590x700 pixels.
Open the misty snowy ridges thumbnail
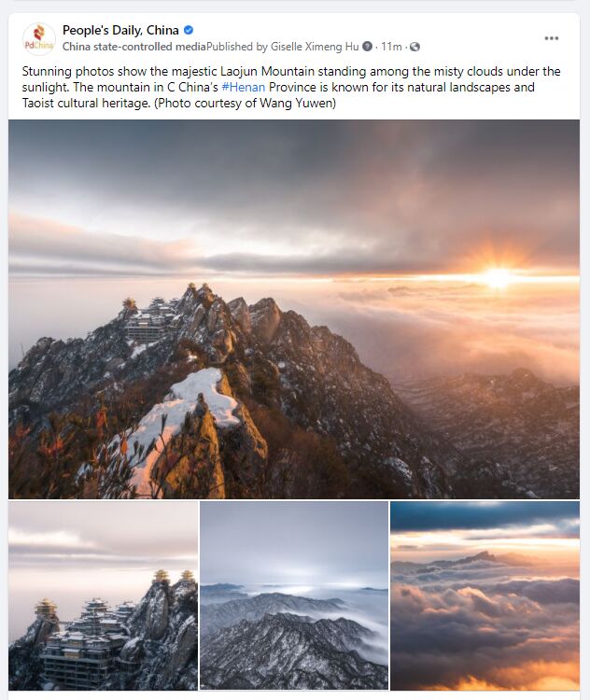tap(294, 595)
